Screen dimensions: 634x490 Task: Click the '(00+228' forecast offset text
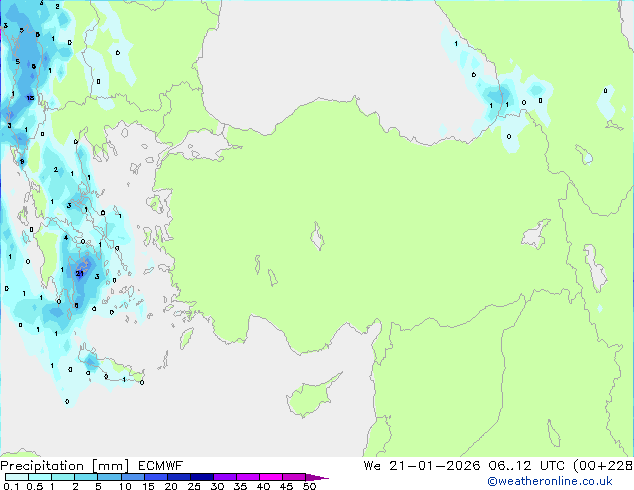coord(603,466)
